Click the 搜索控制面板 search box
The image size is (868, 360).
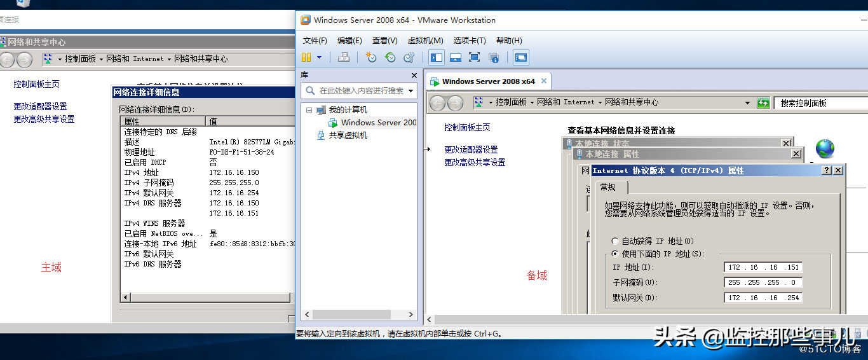click(821, 103)
